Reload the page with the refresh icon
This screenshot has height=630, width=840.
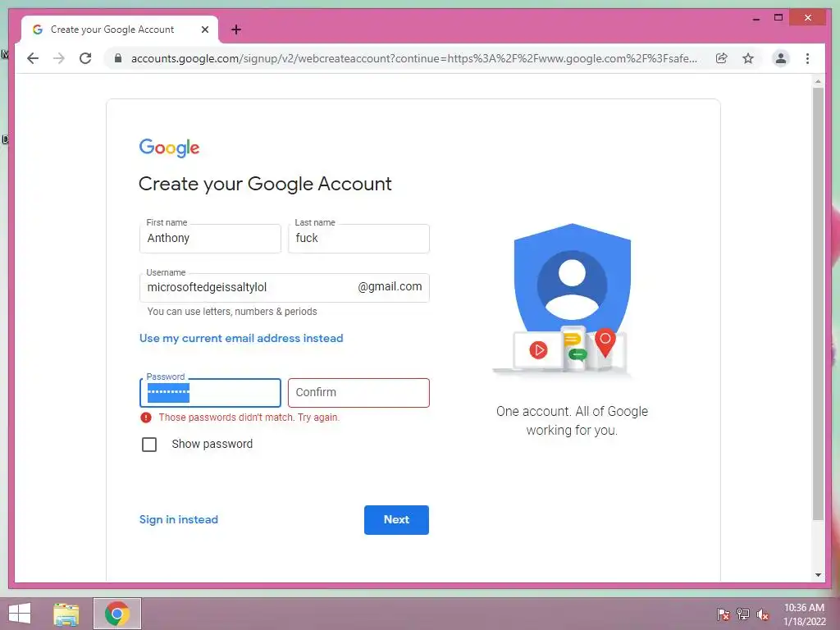pyautogui.click(x=85, y=58)
